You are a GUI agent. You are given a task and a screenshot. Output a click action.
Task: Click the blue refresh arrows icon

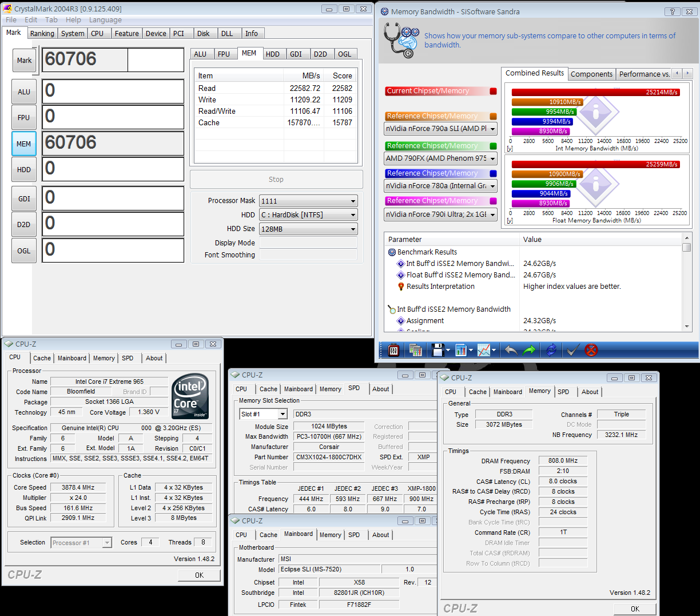tap(551, 350)
